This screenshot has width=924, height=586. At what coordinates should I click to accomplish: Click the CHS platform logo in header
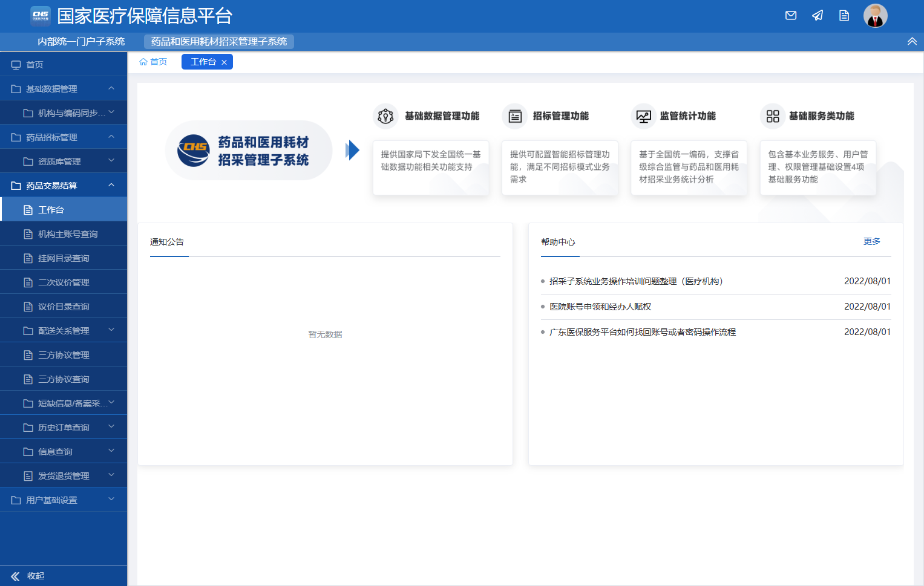pos(41,16)
